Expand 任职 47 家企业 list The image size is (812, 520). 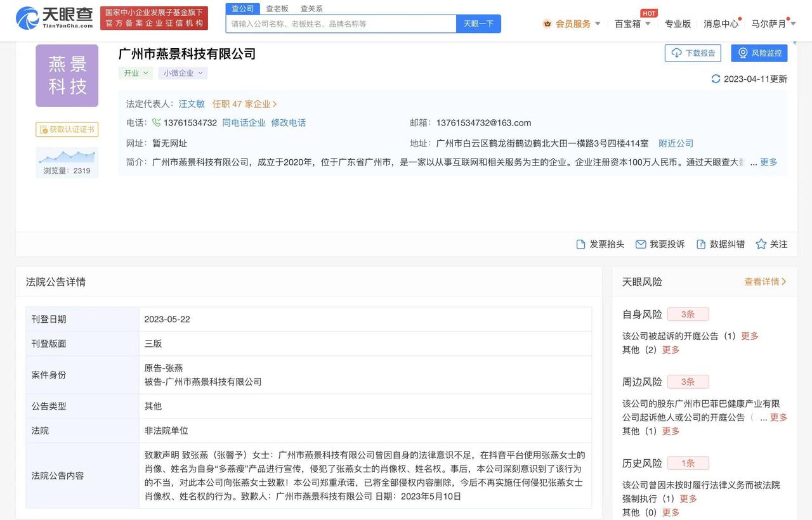tap(244, 104)
